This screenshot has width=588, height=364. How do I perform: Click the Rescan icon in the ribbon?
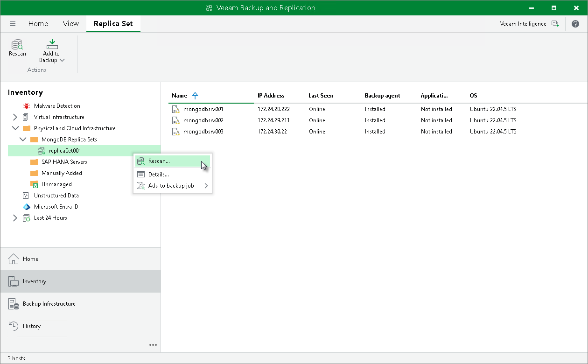[17, 49]
